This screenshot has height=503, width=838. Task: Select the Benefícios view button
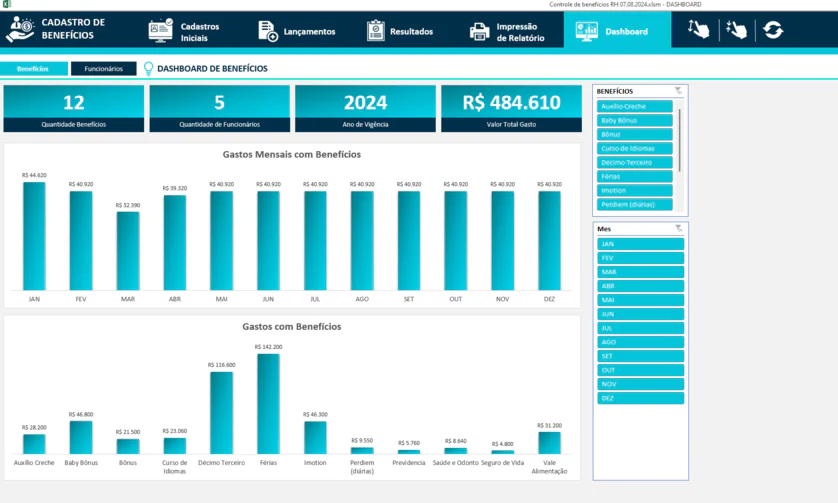pyautogui.click(x=33, y=69)
